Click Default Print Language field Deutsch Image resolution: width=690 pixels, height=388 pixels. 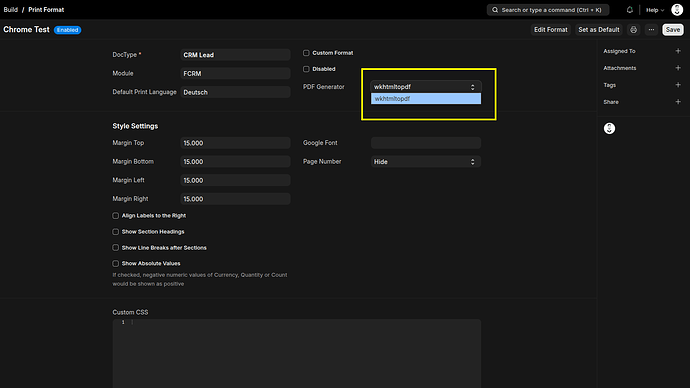235,92
